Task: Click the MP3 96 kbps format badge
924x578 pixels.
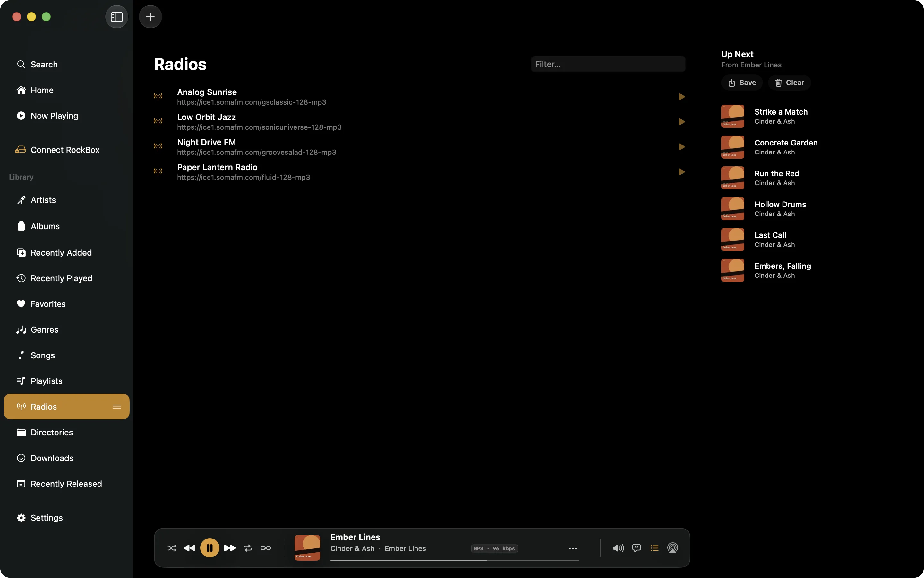Action: (494, 548)
